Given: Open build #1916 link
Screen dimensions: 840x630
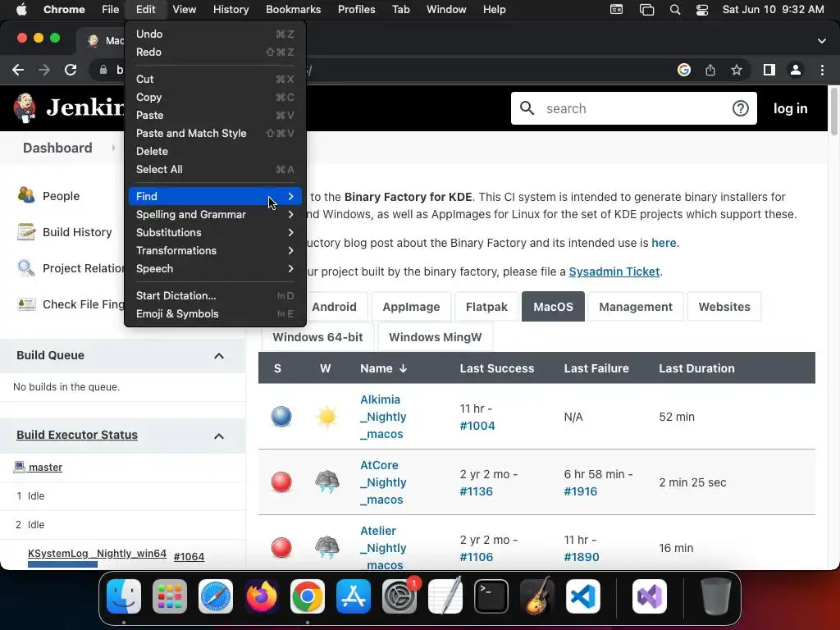Looking at the screenshot, I should (x=580, y=491).
